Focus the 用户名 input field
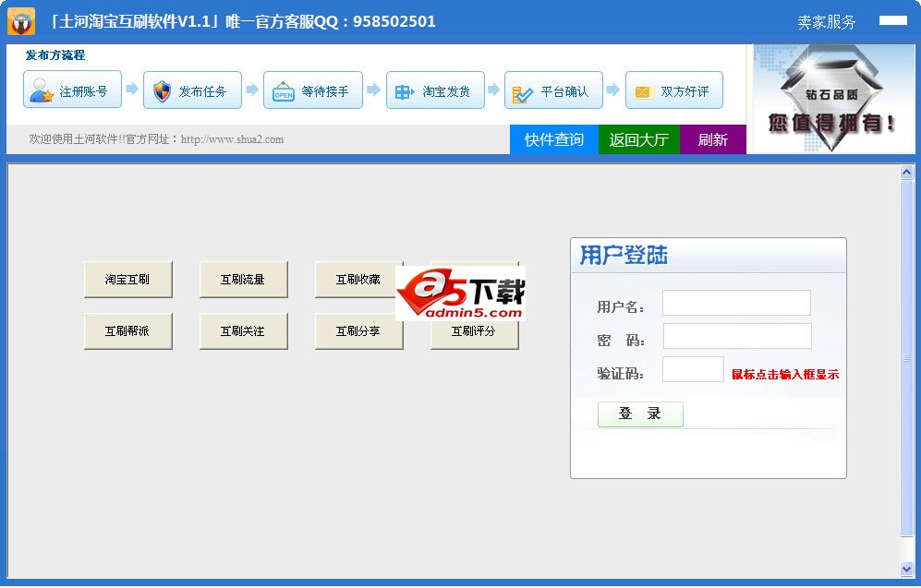Image resolution: width=921 pixels, height=588 pixels. coord(736,303)
